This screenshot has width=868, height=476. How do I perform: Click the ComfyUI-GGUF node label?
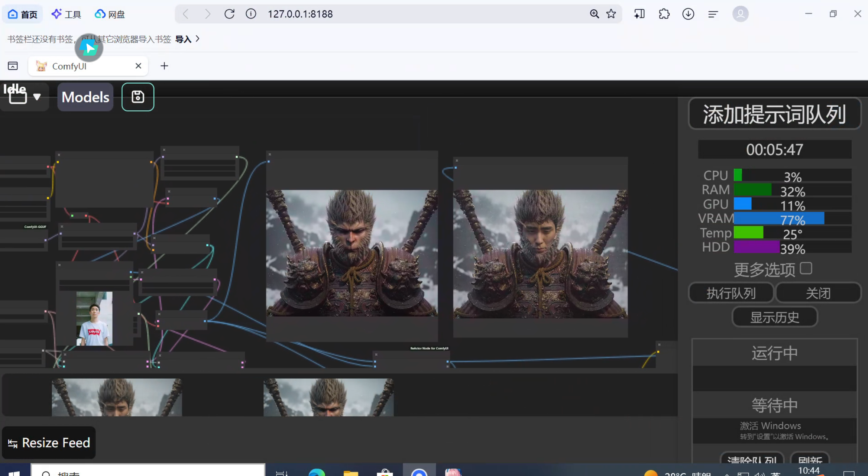point(35,227)
